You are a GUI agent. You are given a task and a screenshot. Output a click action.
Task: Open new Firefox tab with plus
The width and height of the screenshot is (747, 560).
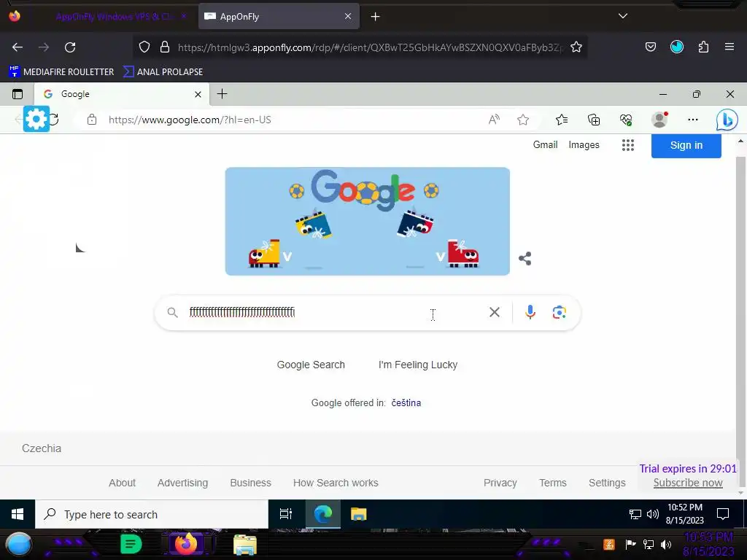pyautogui.click(x=376, y=17)
